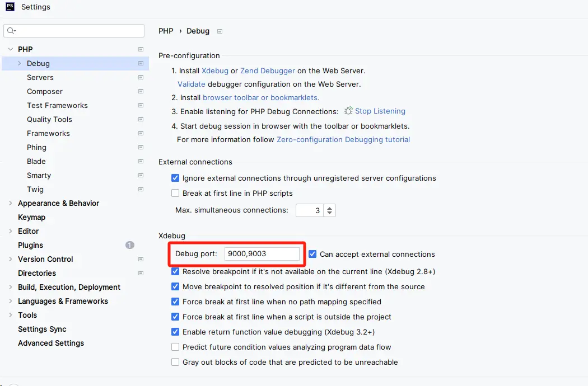Disable Ignore external connections checkbox
Image resolution: width=588 pixels, height=386 pixels.
(x=175, y=178)
